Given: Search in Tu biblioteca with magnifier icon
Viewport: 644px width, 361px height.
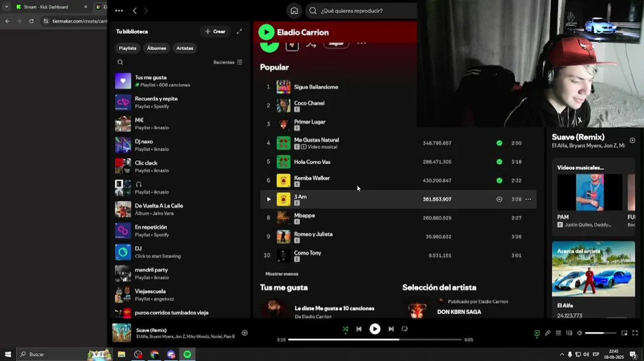Looking at the screenshot, I should (x=120, y=62).
